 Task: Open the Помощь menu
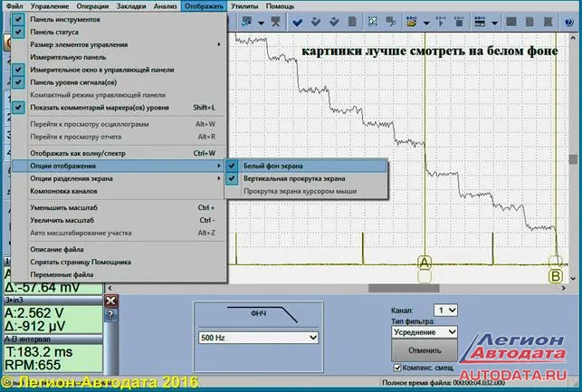click(x=280, y=6)
